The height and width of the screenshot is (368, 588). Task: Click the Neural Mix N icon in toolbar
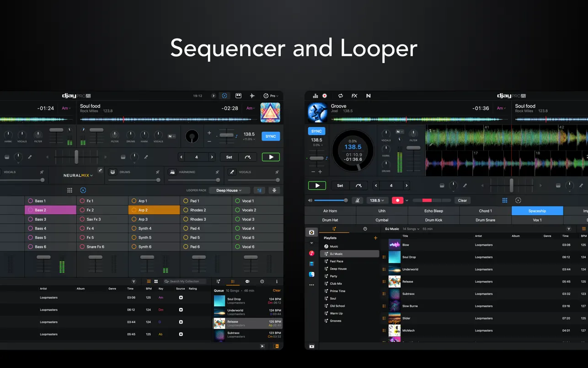(x=369, y=96)
